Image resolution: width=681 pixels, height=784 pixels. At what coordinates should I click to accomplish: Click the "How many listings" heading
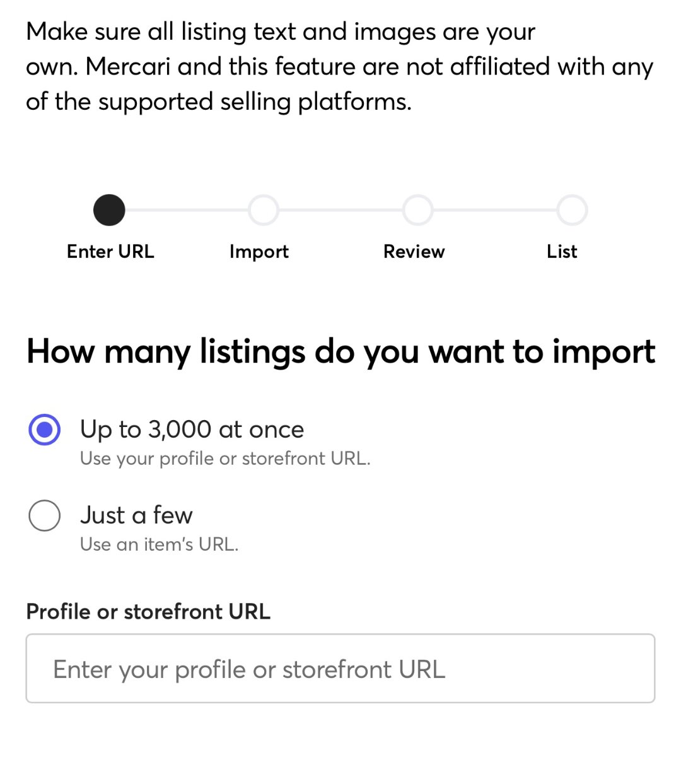(340, 351)
